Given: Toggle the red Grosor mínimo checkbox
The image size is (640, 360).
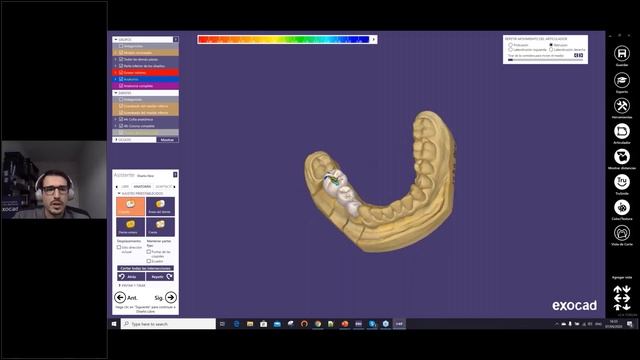Looking at the screenshot, I should [121, 73].
